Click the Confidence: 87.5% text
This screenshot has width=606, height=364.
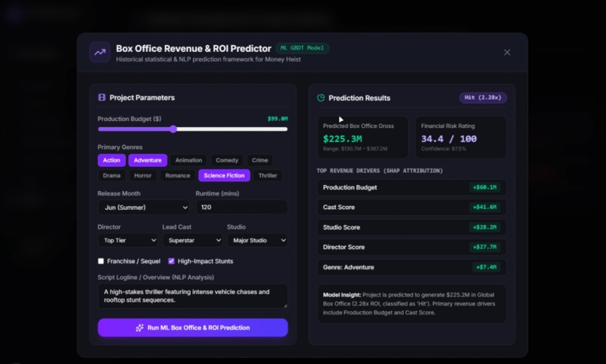444,149
